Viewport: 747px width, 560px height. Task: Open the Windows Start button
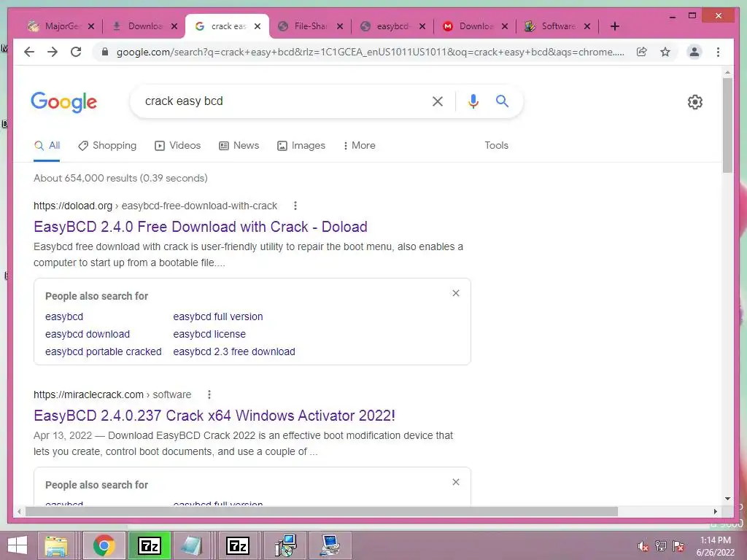(x=18, y=545)
